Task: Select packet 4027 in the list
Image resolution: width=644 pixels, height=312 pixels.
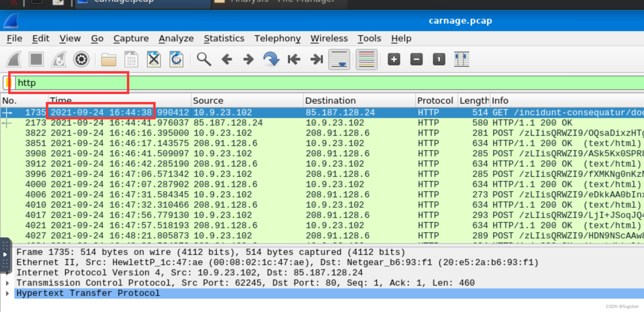Action: [322, 236]
